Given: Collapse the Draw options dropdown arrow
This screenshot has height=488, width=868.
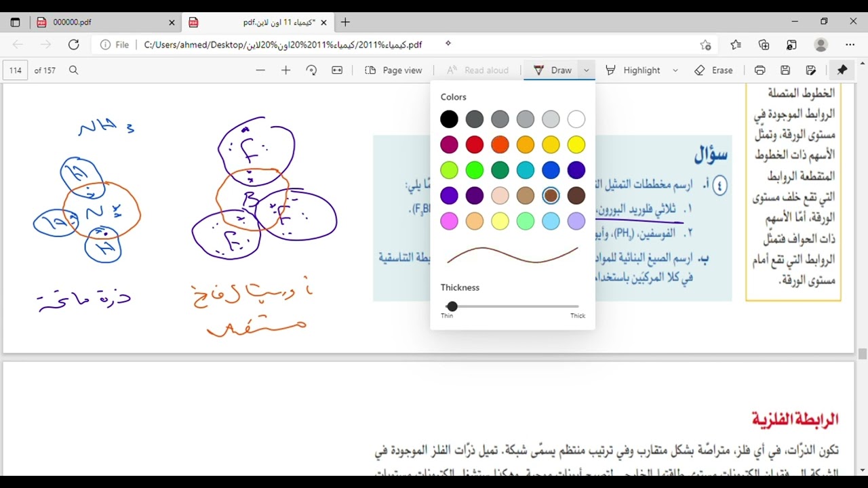Looking at the screenshot, I should point(587,70).
